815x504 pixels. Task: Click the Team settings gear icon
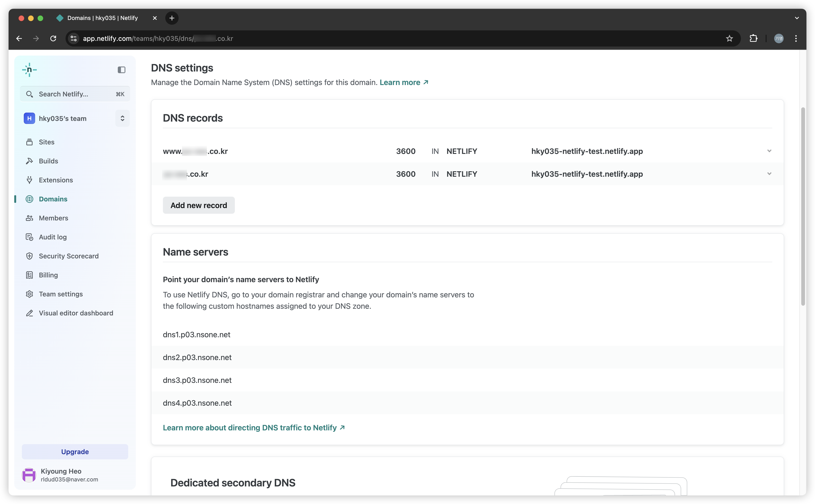[x=29, y=294]
